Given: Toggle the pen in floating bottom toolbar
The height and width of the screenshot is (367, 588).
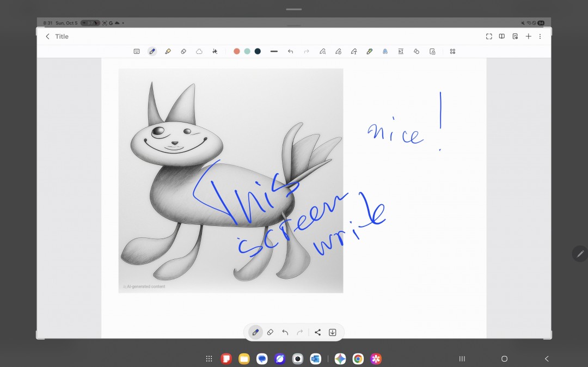Looking at the screenshot, I should 255,332.
